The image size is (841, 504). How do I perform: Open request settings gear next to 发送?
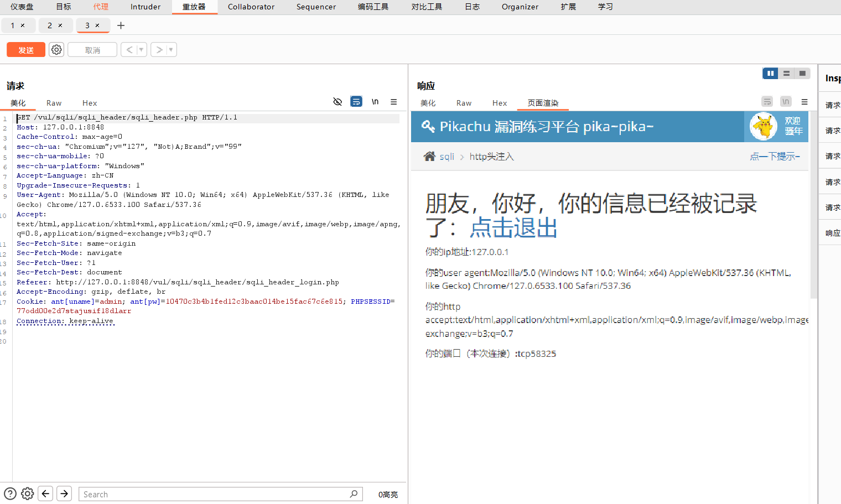(56, 50)
